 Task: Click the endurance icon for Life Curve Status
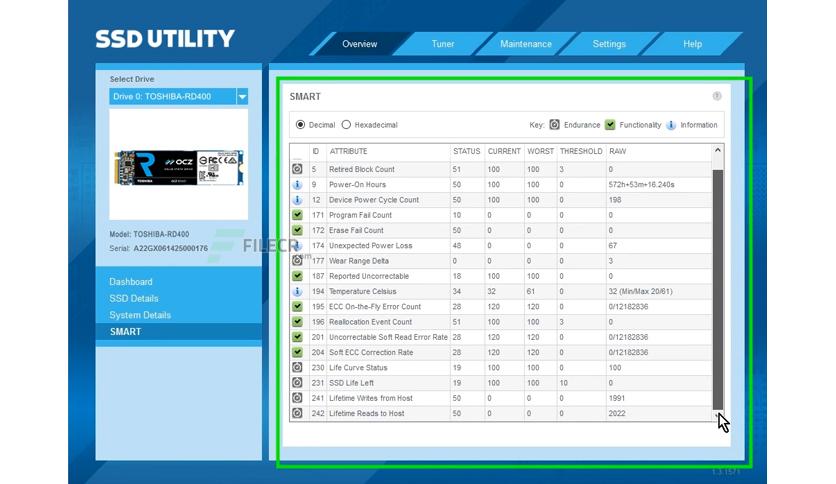point(297,367)
